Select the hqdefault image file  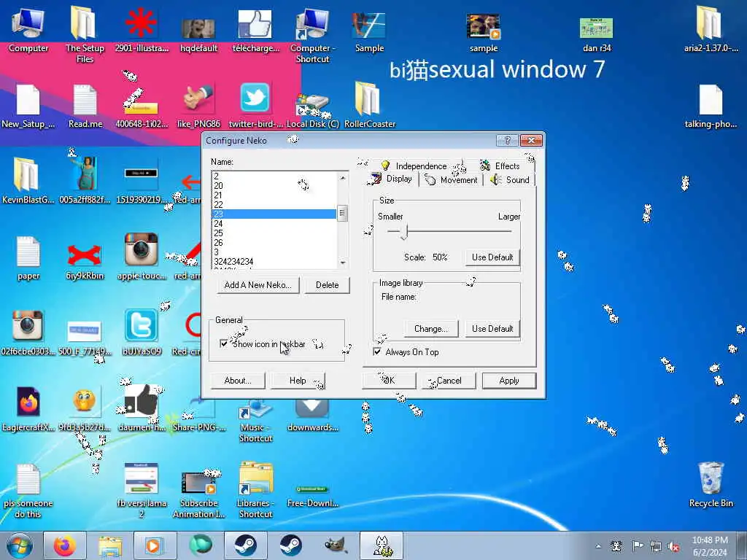coord(198,34)
